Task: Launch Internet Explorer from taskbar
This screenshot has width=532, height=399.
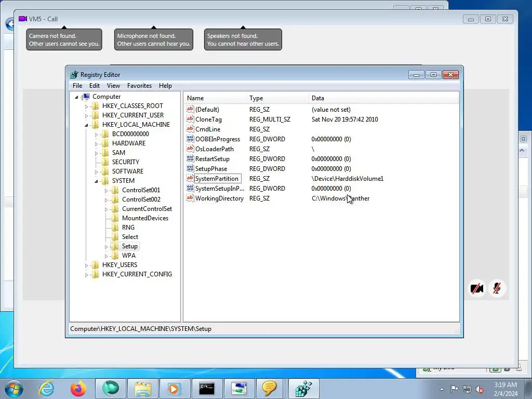Action: pyautogui.click(x=46, y=388)
